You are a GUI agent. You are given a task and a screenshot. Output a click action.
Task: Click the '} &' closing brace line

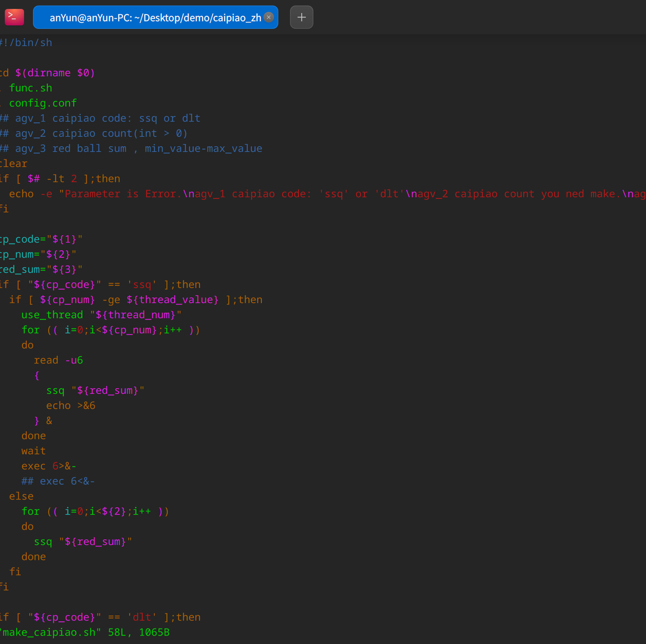(x=43, y=421)
